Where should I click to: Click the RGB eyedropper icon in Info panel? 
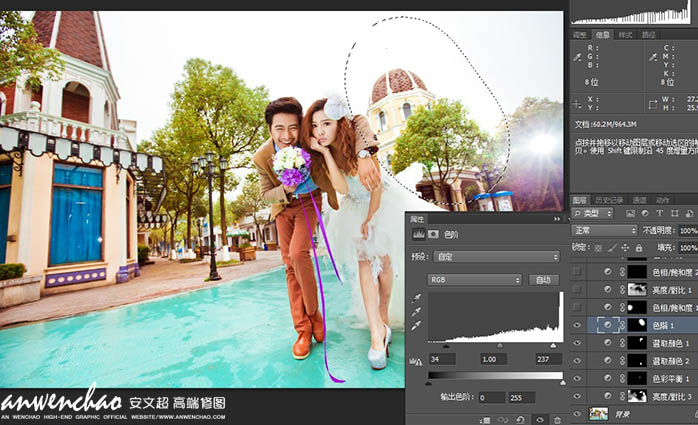577,57
